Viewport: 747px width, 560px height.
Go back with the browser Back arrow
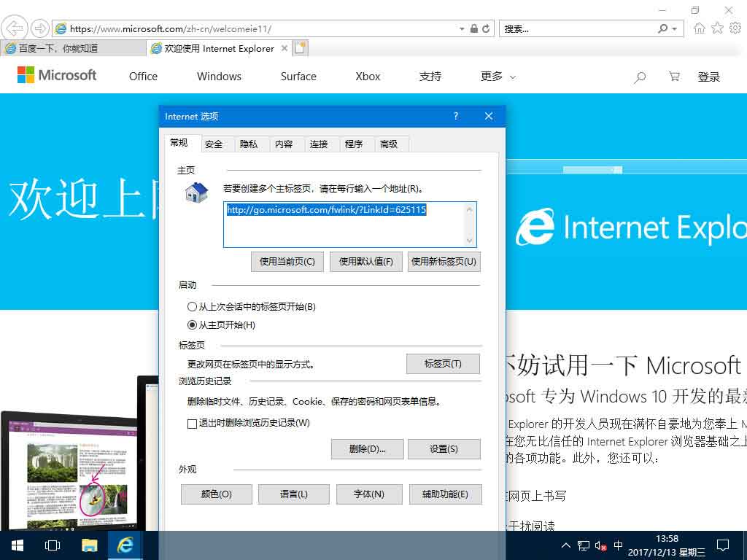(15, 28)
